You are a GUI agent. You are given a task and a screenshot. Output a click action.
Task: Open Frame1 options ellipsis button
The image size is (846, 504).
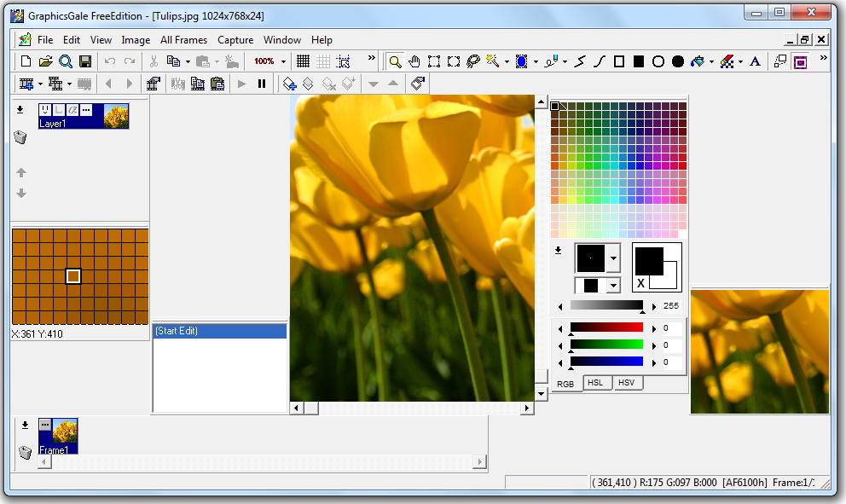pos(45,425)
